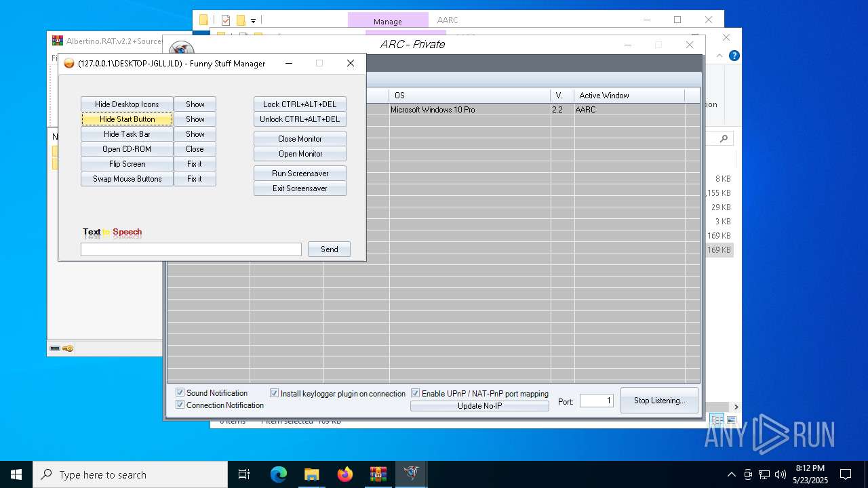868x488 pixels.
Task: Open the Windows Start menu
Action: click(16, 474)
